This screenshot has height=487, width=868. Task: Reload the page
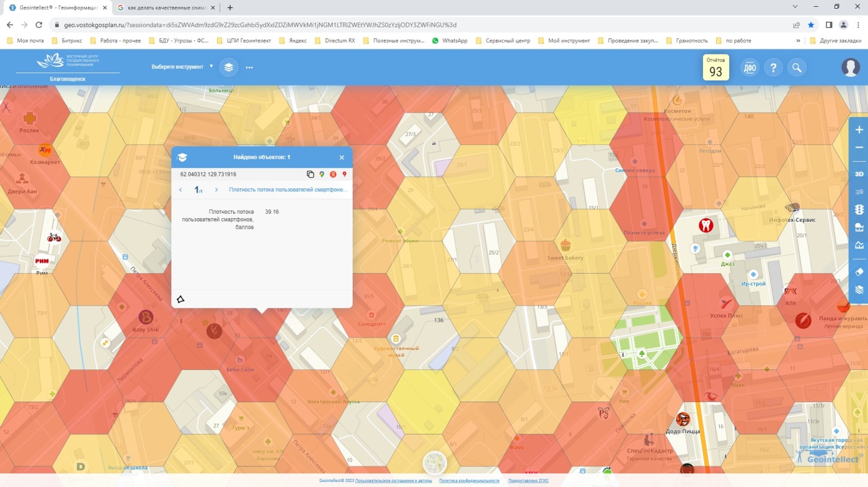tap(39, 25)
